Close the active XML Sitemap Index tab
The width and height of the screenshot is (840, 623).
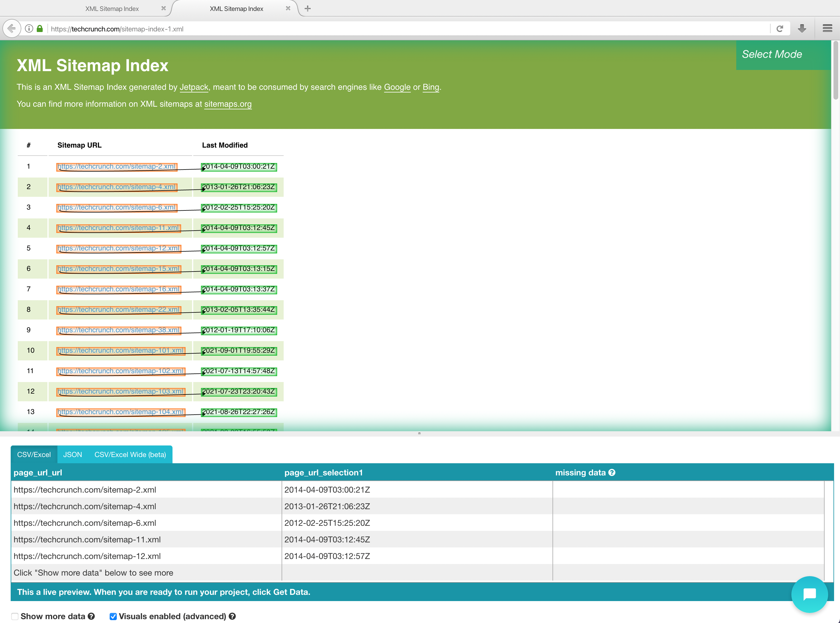tap(288, 8)
